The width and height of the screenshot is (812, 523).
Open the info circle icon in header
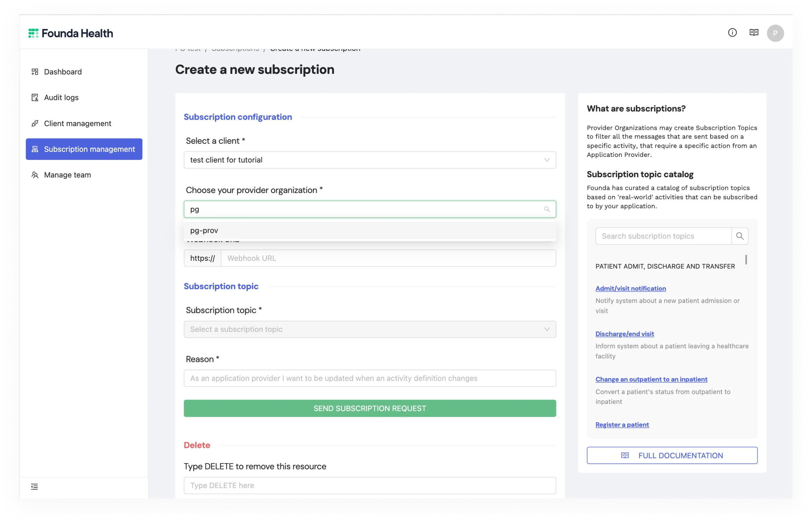pos(732,33)
